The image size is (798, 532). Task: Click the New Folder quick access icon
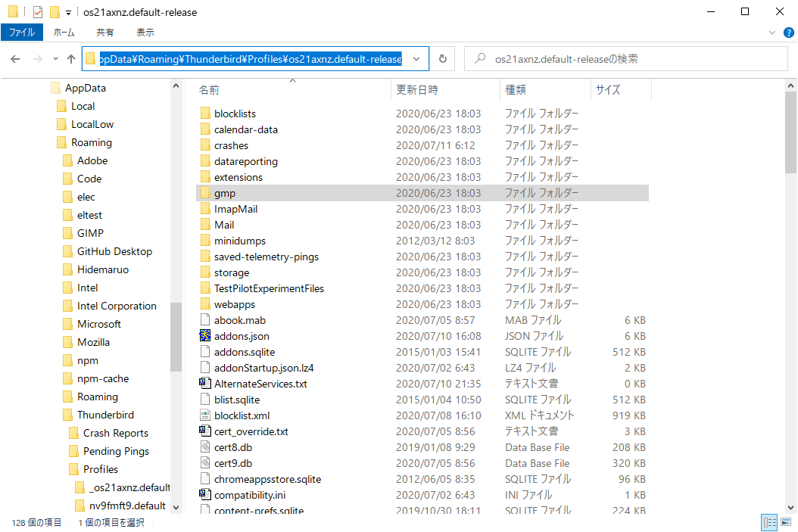point(55,11)
